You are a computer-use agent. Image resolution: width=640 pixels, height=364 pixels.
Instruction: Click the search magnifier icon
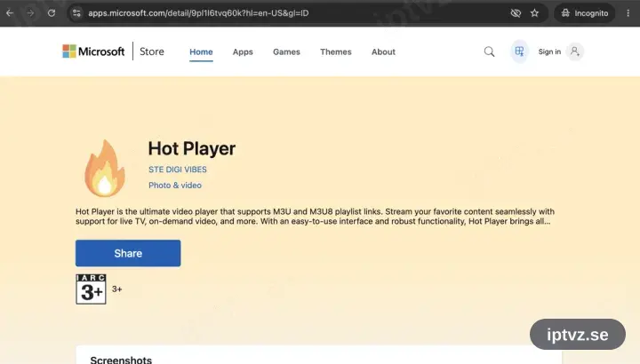(489, 51)
